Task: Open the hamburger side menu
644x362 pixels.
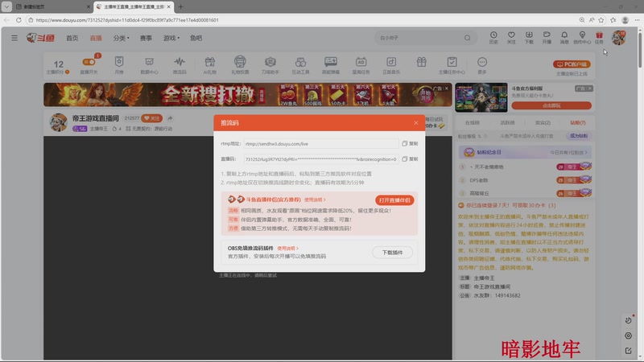Action: click(x=14, y=38)
